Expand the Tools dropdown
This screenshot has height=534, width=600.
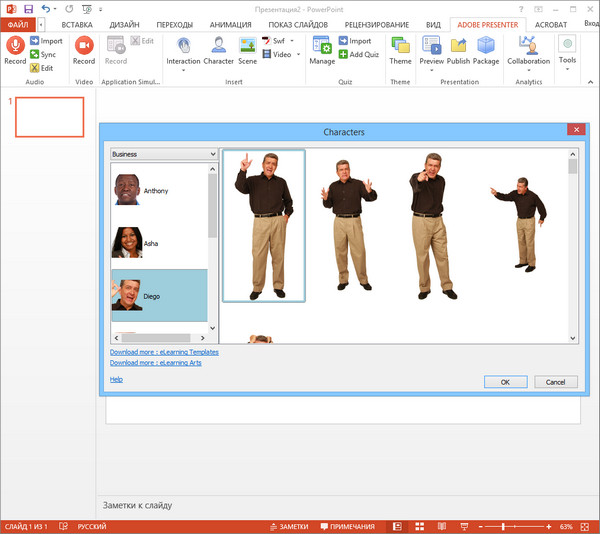pos(567,70)
